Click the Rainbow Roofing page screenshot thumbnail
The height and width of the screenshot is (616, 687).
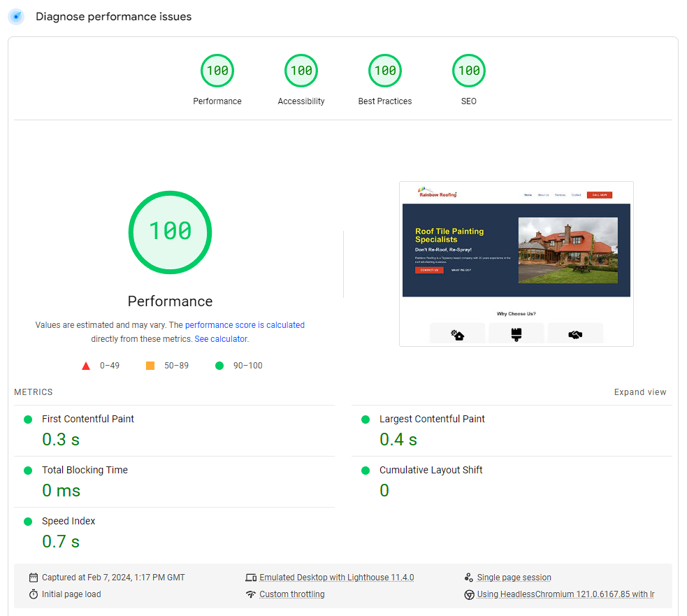(x=516, y=264)
